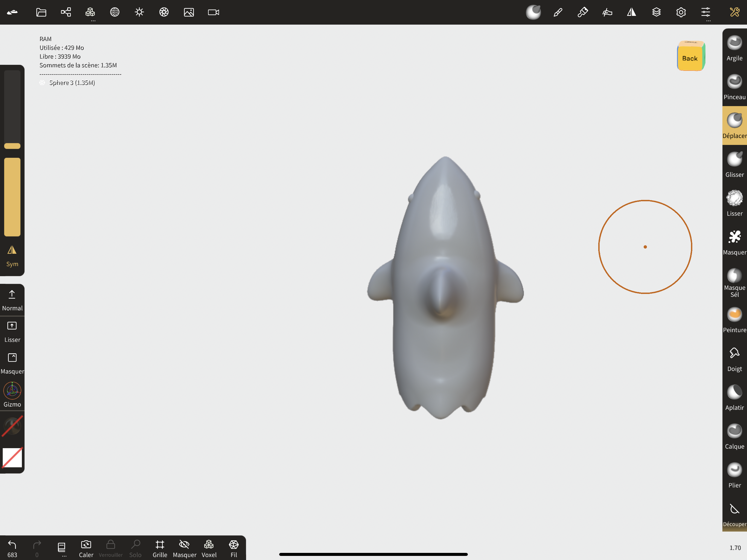The width and height of the screenshot is (747, 560).
Task: Select the active Déplacer move tool
Action: [x=734, y=126]
